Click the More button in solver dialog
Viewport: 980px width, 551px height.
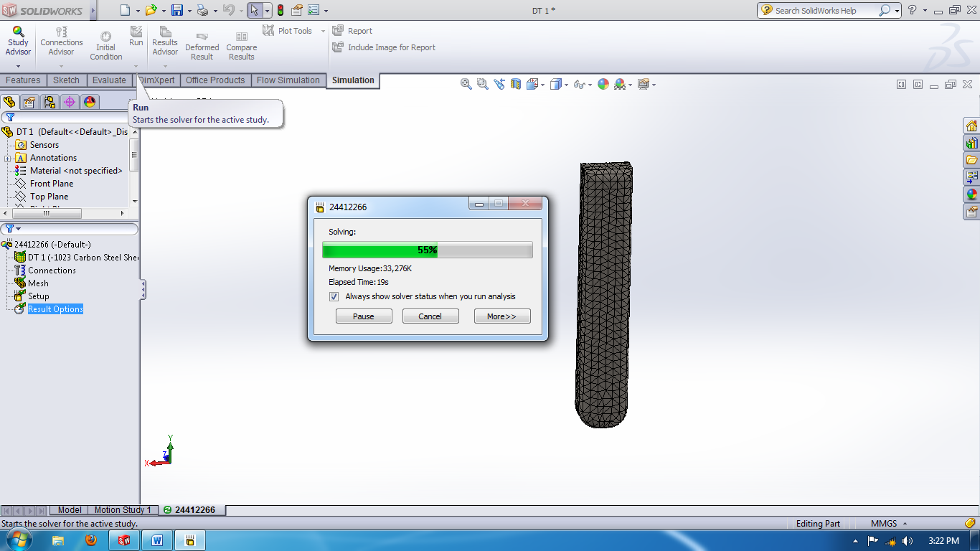pos(501,316)
